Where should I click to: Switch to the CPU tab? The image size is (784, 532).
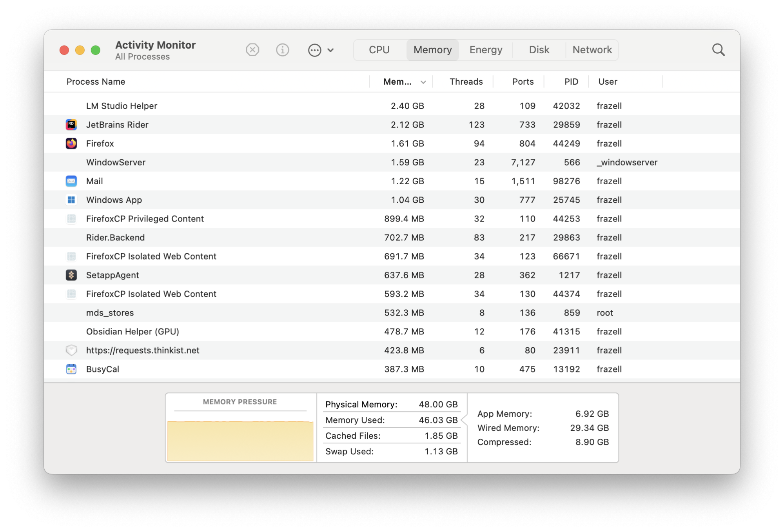pyautogui.click(x=379, y=50)
